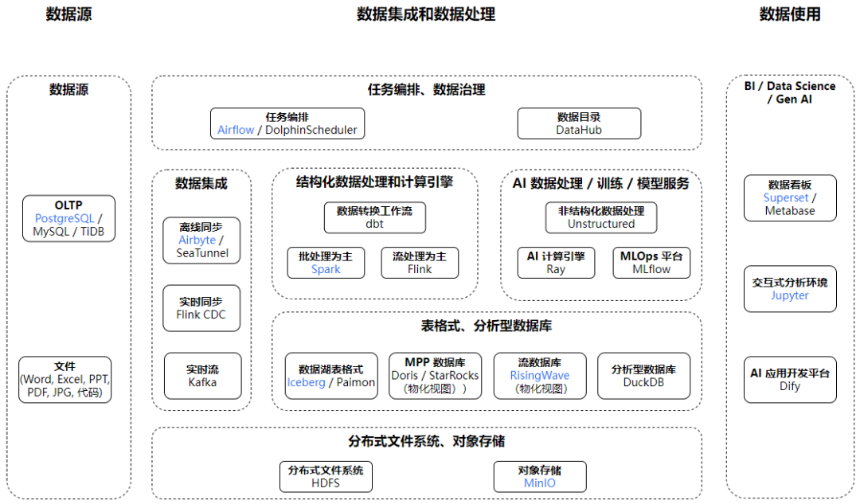Click the 结构化数据处理和计算引擎 group title
Viewport: 860px width, 504px height.
click(x=374, y=182)
